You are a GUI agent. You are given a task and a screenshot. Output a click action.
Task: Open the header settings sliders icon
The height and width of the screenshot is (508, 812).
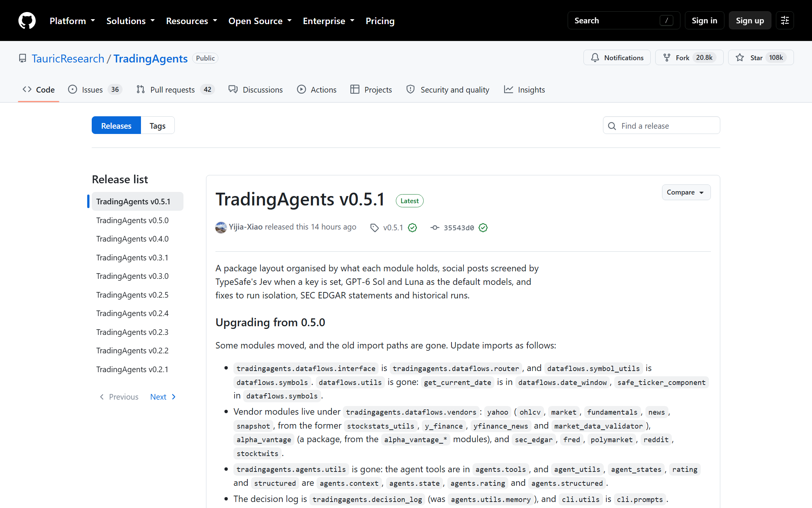pyautogui.click(x=785, y=20)
